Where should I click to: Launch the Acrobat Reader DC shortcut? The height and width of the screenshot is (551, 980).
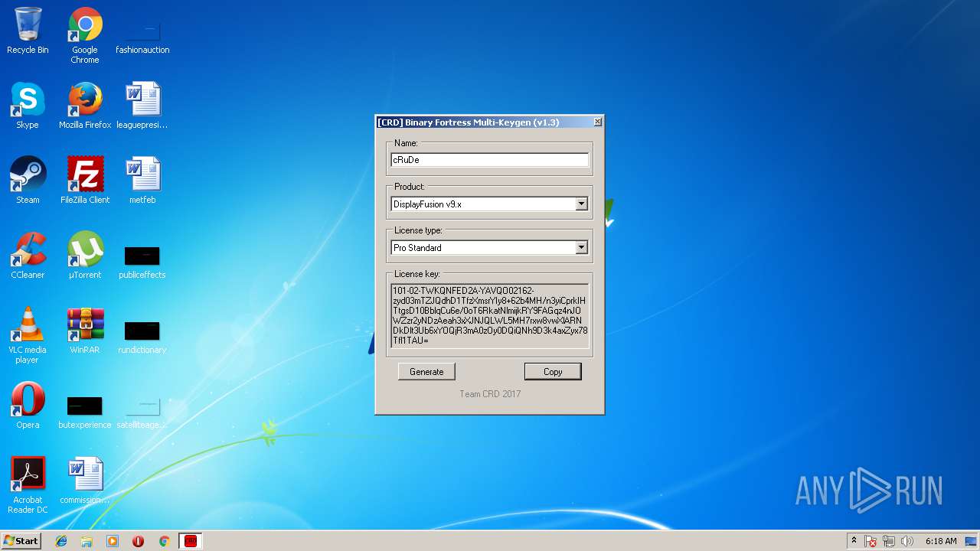[28, 486]
